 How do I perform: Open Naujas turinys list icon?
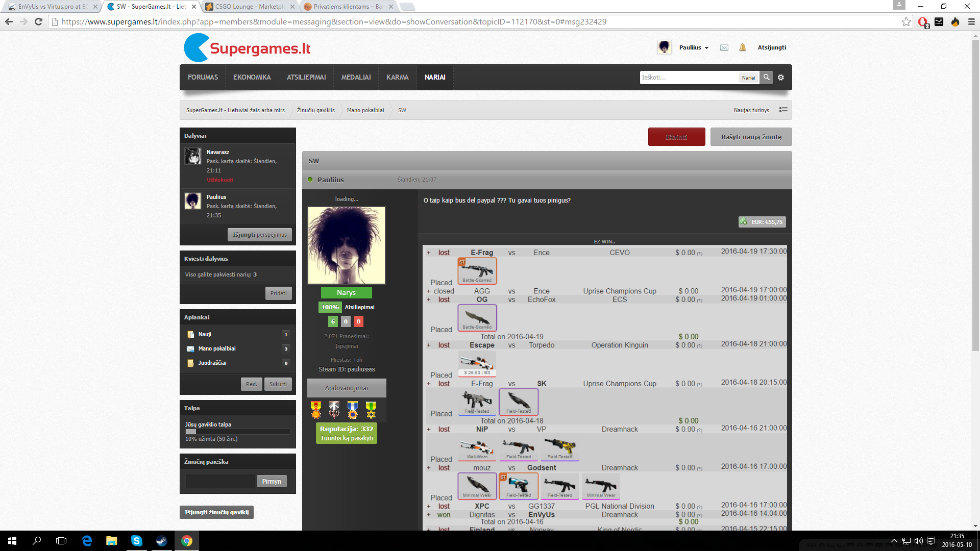pos(783,110)
